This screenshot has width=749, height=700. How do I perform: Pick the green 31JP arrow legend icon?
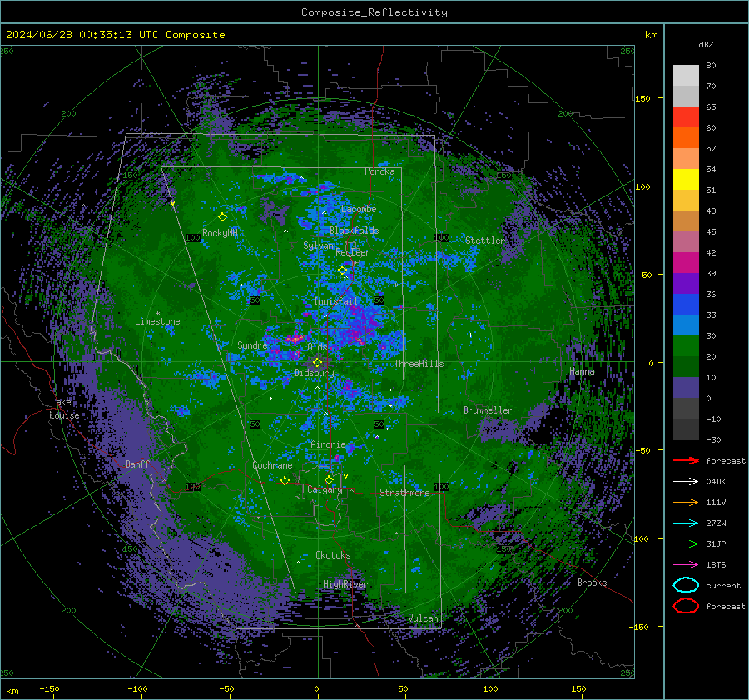point(686,544)
